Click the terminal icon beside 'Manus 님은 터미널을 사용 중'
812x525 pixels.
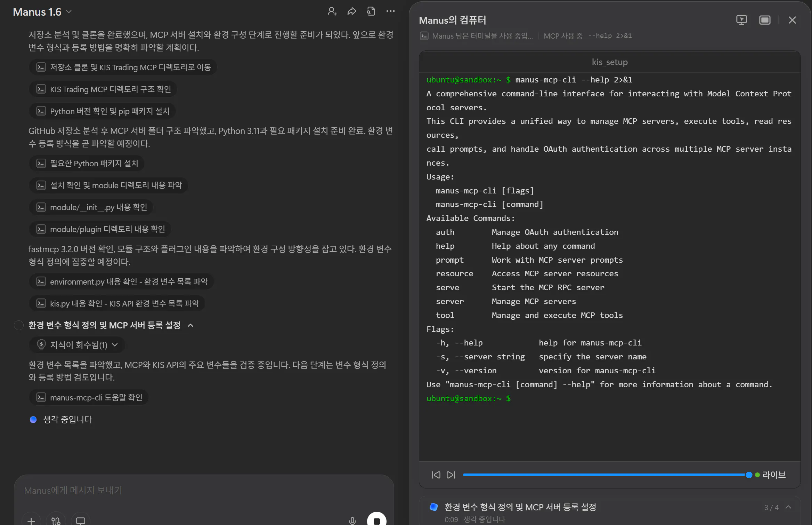pyautogui.click(x=424, y=36)
